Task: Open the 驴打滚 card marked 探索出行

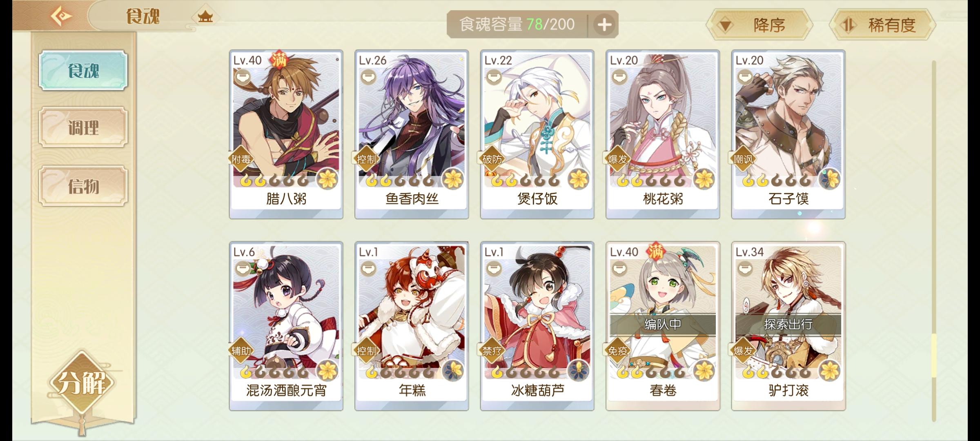Action: (788, 326)
